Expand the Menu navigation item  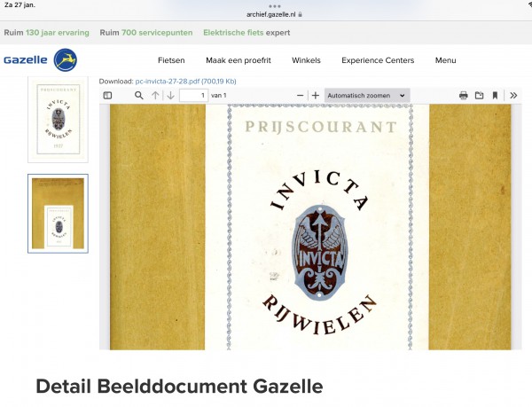click(445, 60)
